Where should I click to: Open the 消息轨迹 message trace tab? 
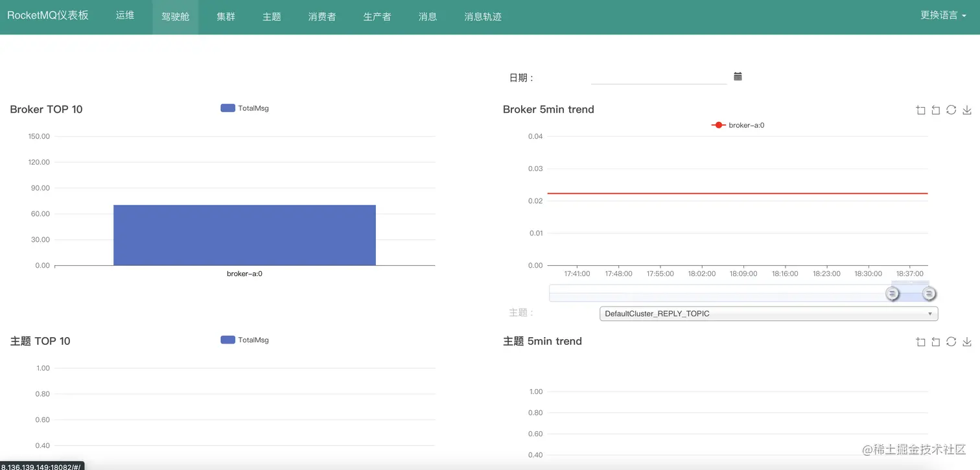pyautogui.click(x=483, y=17)
